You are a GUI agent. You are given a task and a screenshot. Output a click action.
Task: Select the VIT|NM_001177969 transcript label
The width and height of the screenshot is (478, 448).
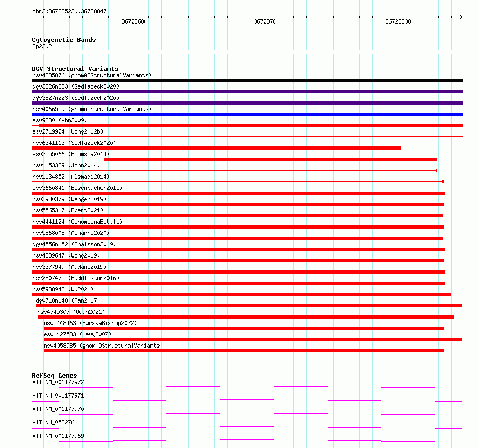(58, 436)
